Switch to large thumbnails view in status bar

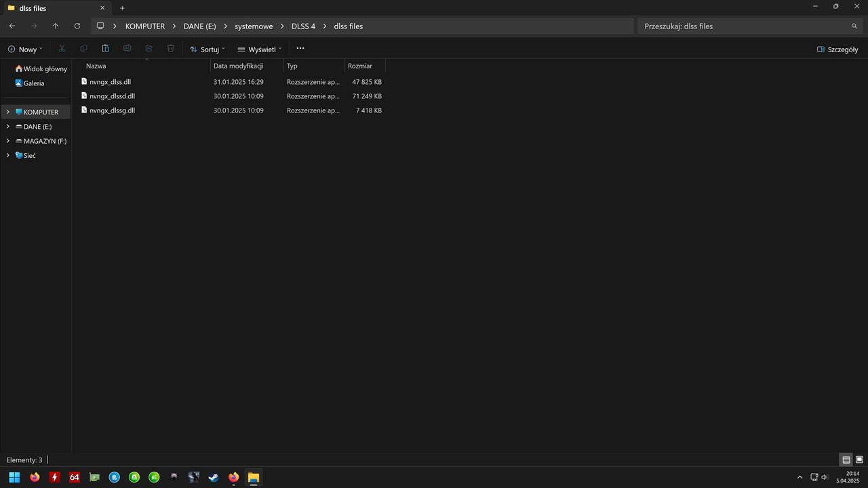(859, 460)
